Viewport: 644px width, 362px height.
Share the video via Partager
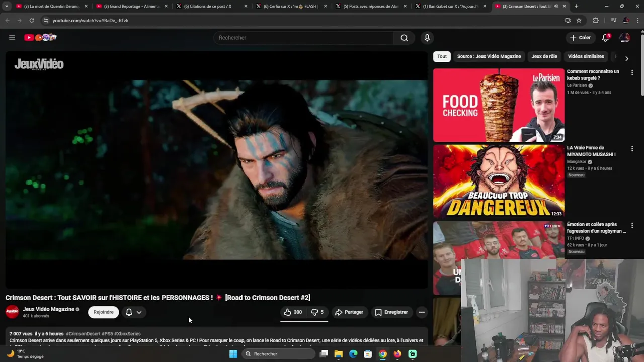point(349,312)
